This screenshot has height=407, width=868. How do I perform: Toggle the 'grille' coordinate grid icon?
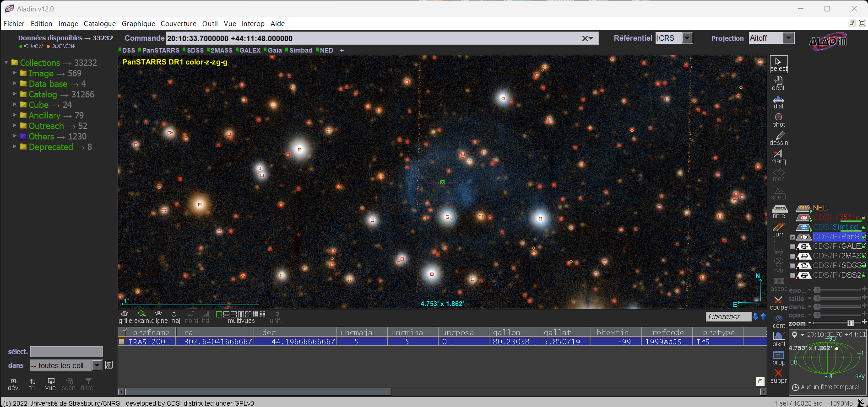125,314
